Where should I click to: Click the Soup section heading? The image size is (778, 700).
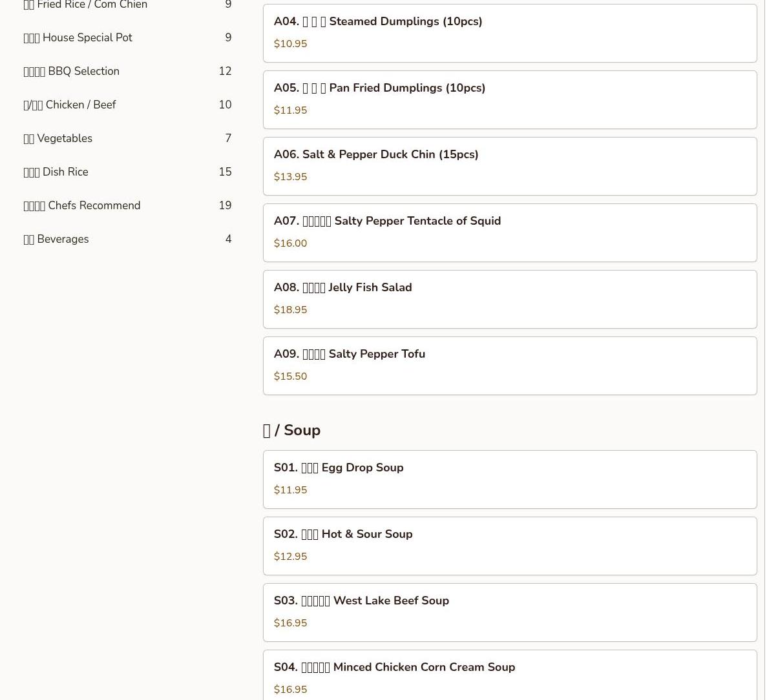coord(291,430)
